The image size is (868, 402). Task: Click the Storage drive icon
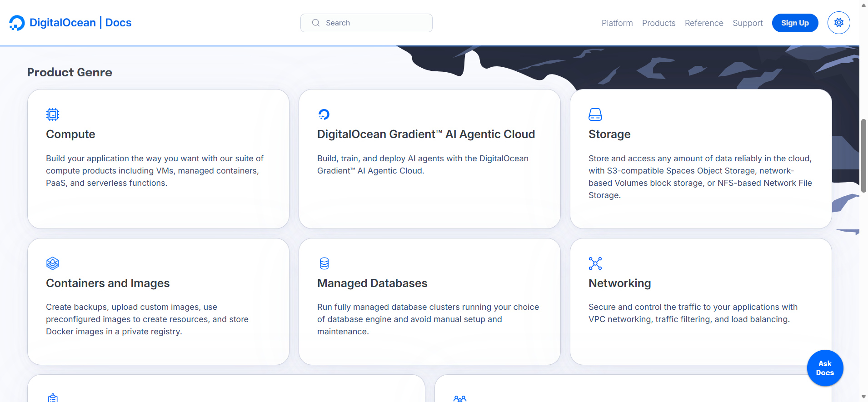(595, 114)
